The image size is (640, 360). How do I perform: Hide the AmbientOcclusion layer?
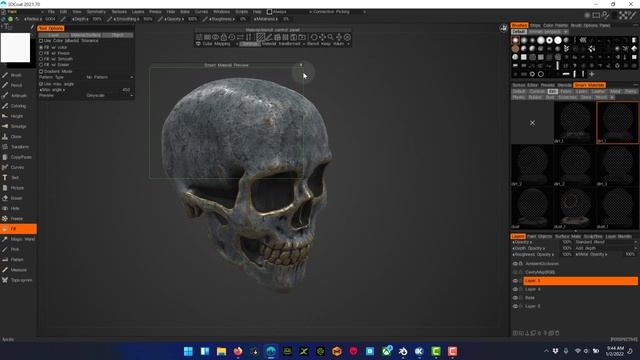515,264
